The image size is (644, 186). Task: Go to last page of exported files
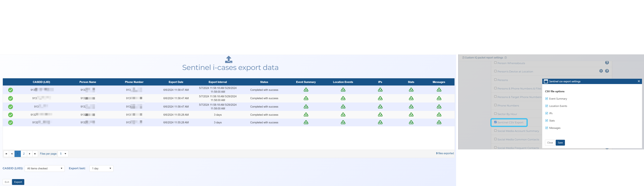35,154
